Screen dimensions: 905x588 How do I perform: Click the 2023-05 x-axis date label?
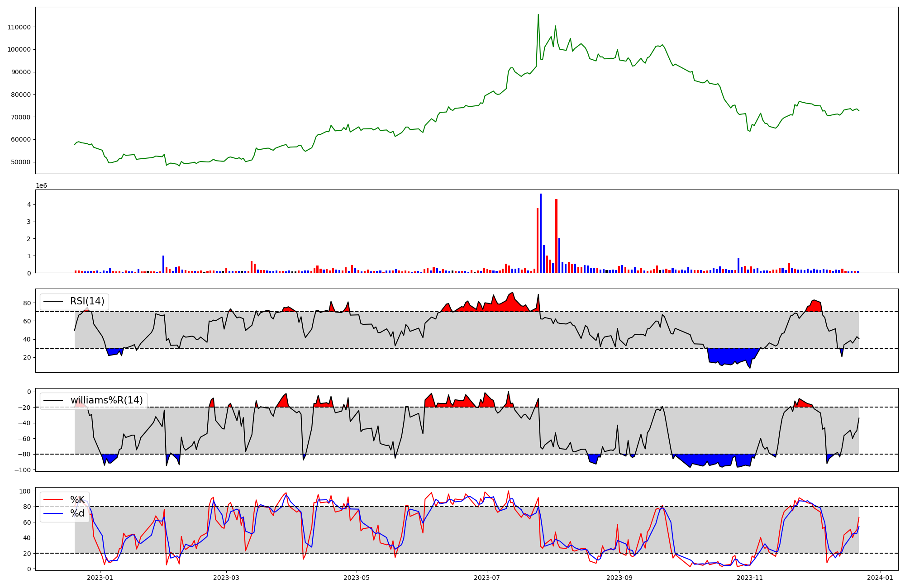(357, 578)
